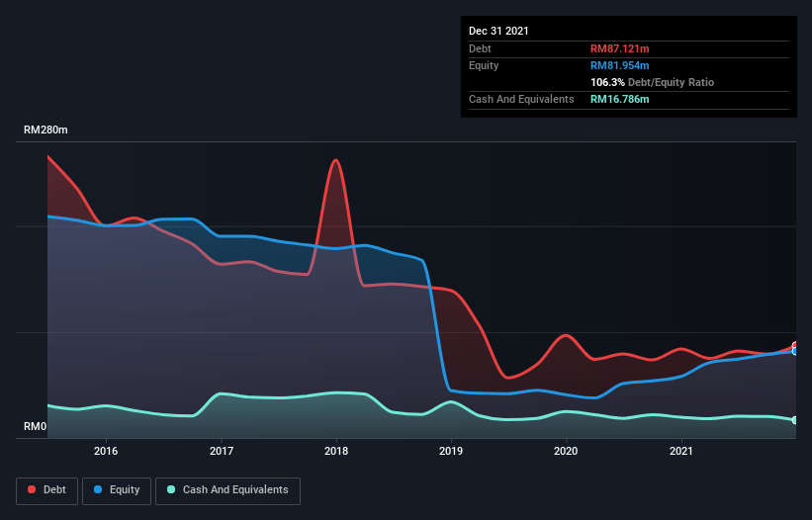Click the Debt label in tooltip
Screen dimensions: 812x520
tap(480, 48)
